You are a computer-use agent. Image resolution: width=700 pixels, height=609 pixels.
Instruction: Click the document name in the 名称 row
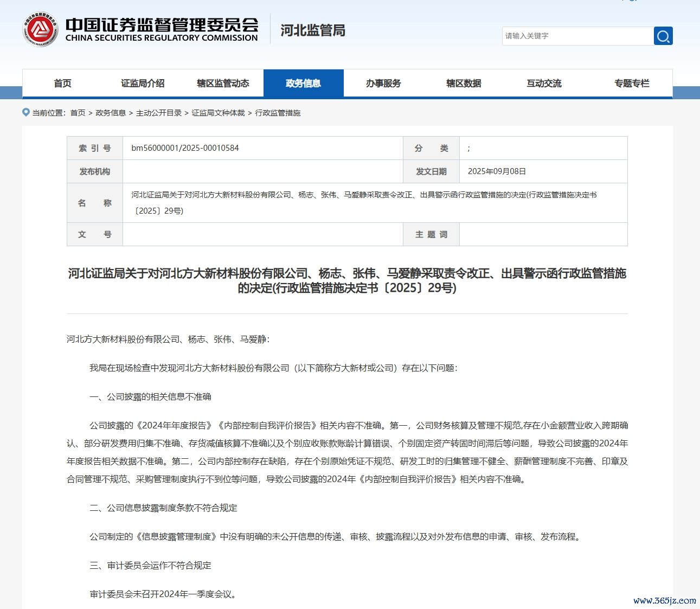[x=364, y=203]
